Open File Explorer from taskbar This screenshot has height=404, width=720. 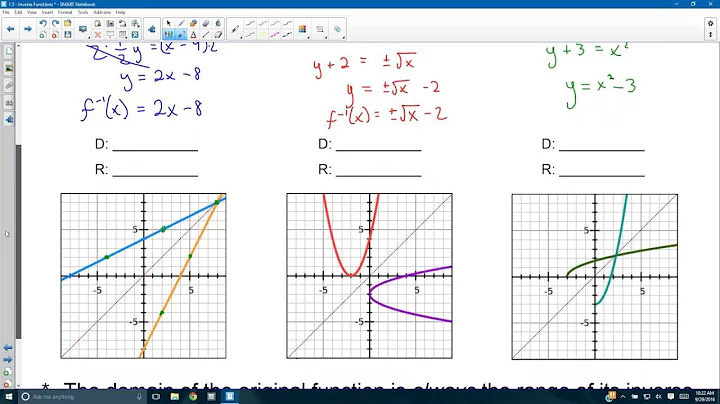[x=174, y=397]
